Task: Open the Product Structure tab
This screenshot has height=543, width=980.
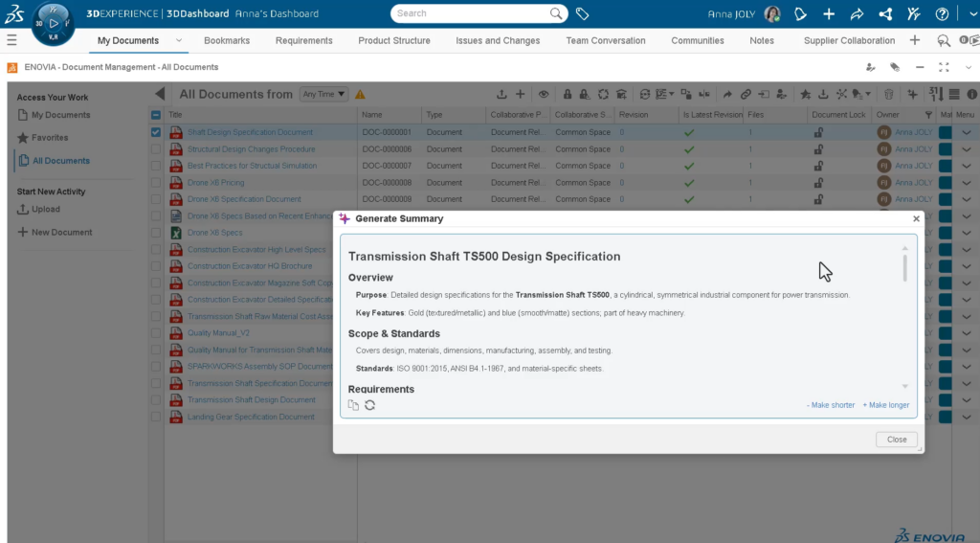Action: coord(393,40)
